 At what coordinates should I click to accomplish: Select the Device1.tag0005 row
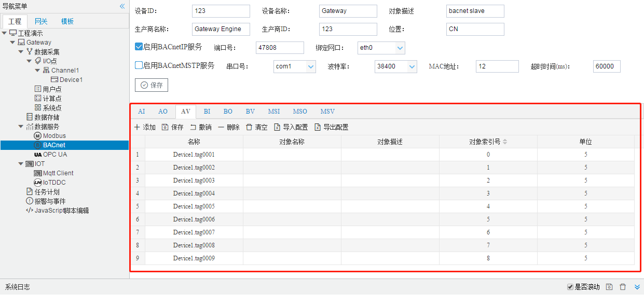tap(382, 206)
